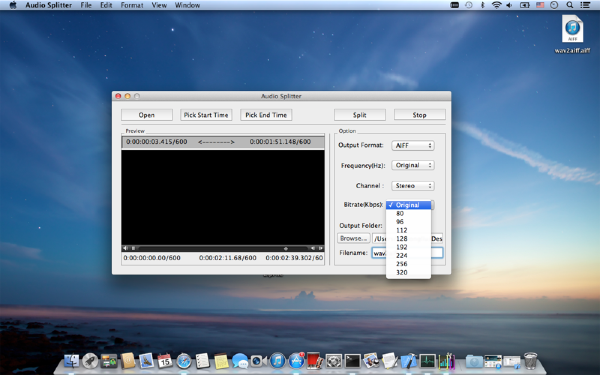Screen dimensions: 600x375
Task: Expand the Frequency(Hz) Original dropdown
Action: click(412, 165)
